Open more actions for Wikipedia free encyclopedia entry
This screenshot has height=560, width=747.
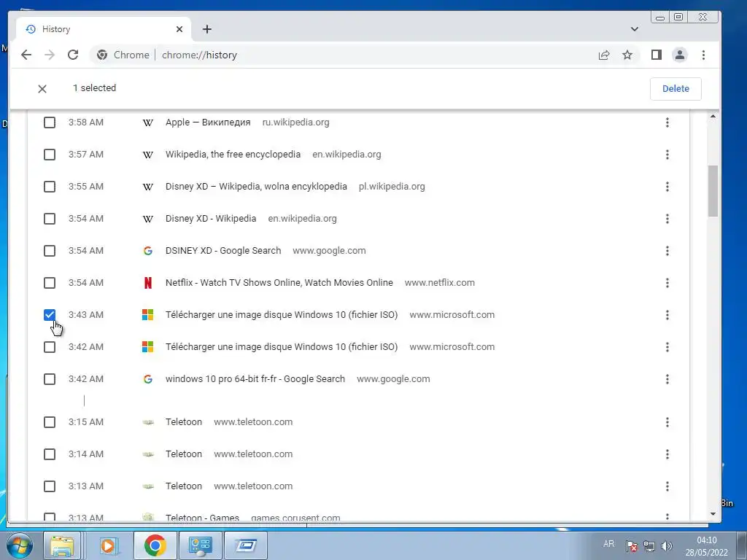[x=667, y=155]
